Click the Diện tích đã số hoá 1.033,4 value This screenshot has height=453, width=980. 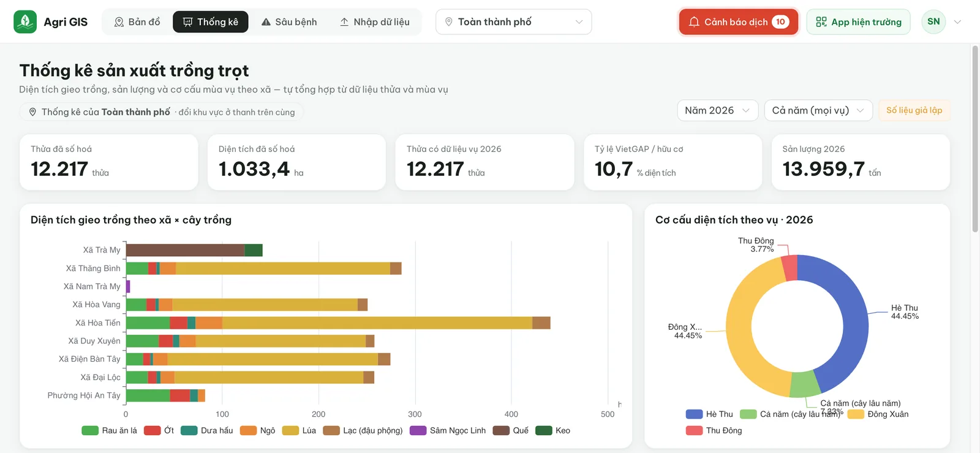[254, 169]
